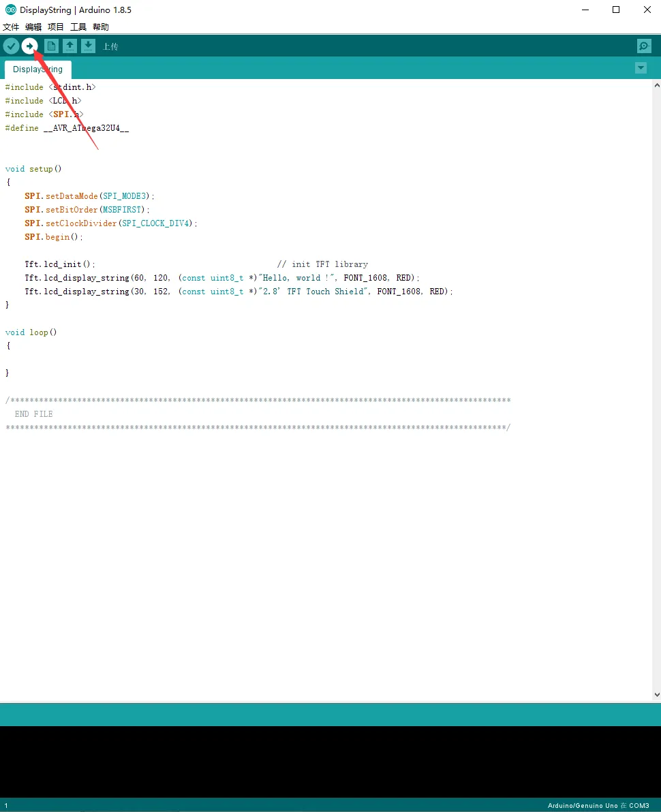
Task: Create a new sketch using the toolbar icon
Action: (x=51, y=46)
